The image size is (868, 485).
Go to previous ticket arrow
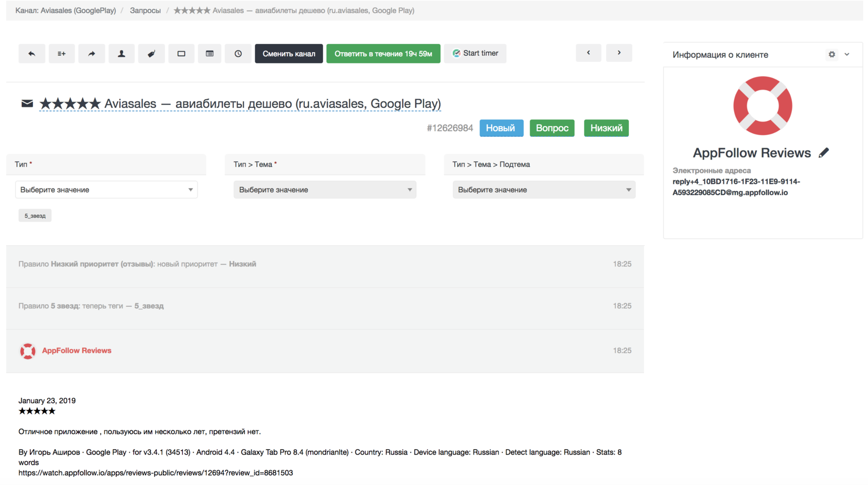pos(588,53)
